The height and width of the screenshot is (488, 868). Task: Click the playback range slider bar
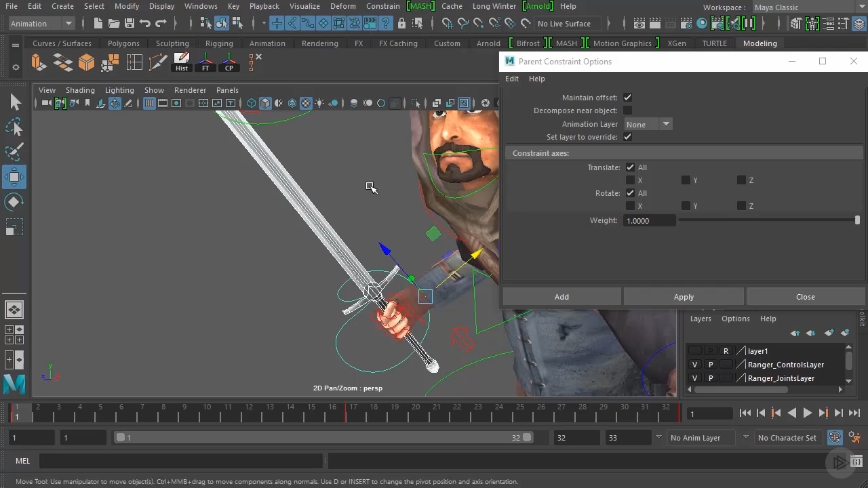(323, 438)
